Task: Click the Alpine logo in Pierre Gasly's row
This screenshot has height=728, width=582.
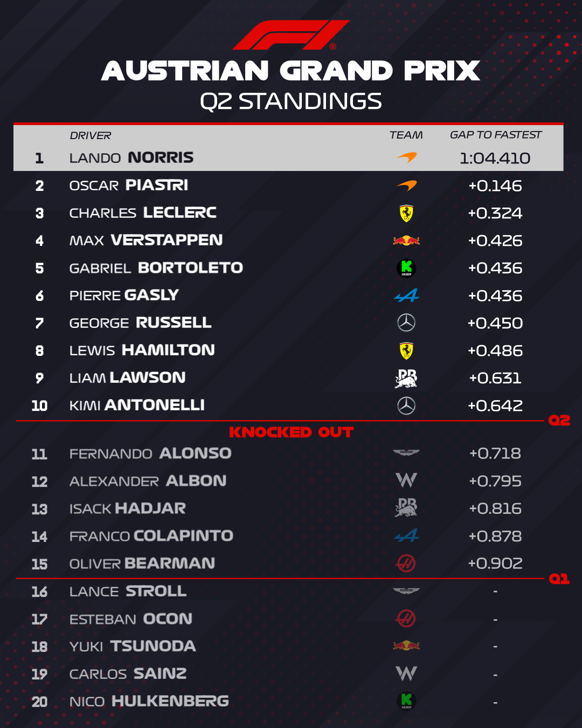Action: (x=406, y=296)
